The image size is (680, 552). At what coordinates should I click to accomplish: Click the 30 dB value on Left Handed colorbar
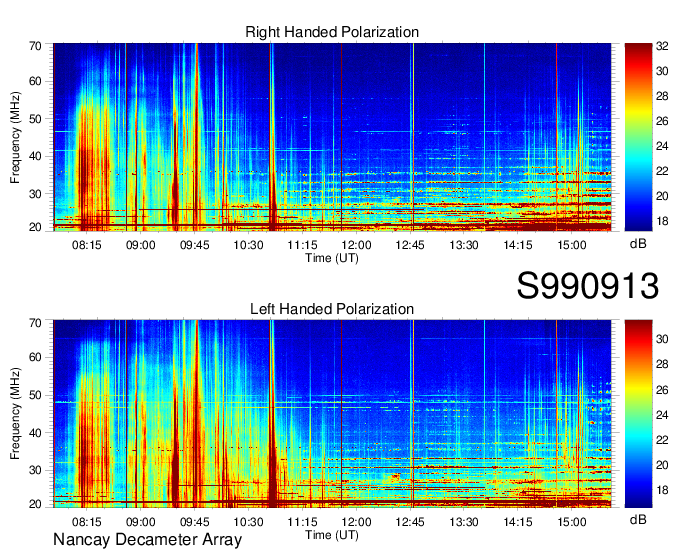662,339
